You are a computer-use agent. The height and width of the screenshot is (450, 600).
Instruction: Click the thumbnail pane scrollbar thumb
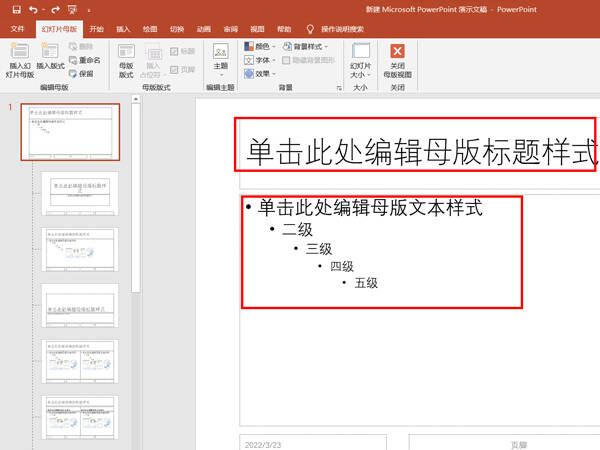click(x=135, y=198)
